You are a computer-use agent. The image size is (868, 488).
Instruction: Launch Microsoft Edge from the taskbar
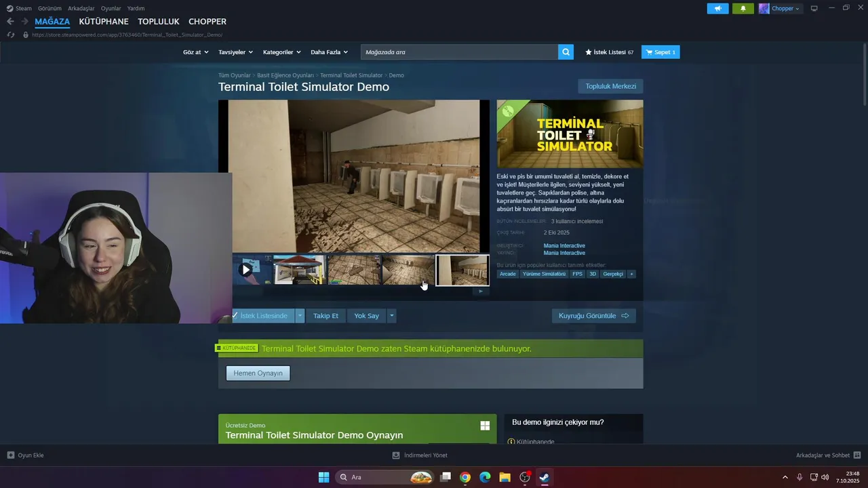(485, 477)
